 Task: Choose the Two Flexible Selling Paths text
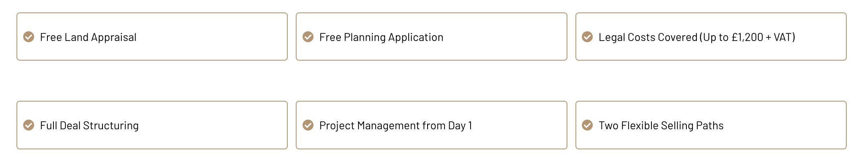(661, 126)
